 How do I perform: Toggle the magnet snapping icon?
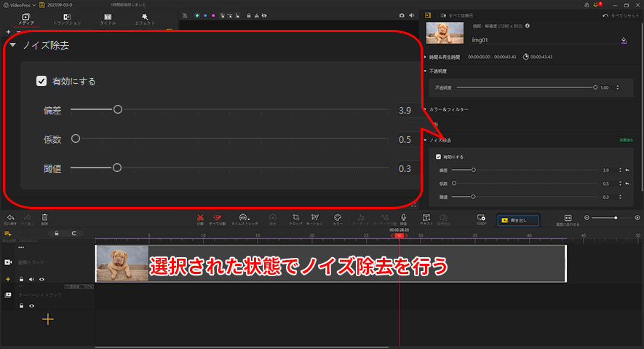click(x=74, y=233)
